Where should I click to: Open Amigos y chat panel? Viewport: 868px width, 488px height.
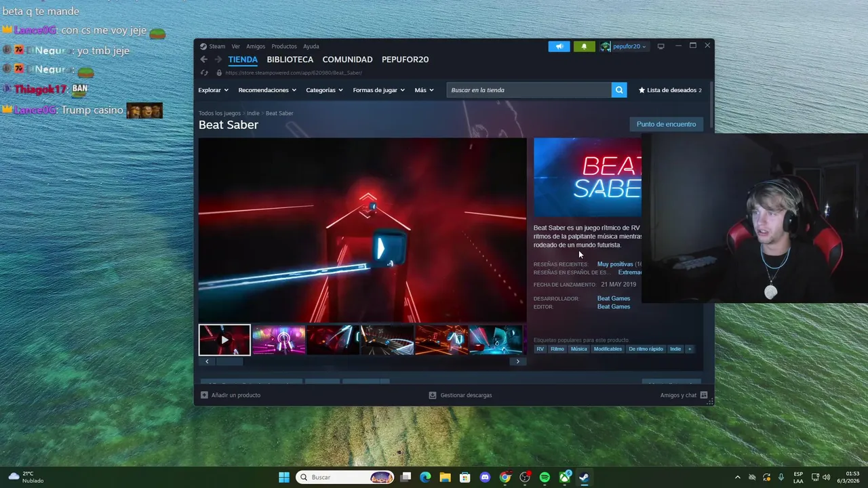pyautogui.click(x=684, y=395)
